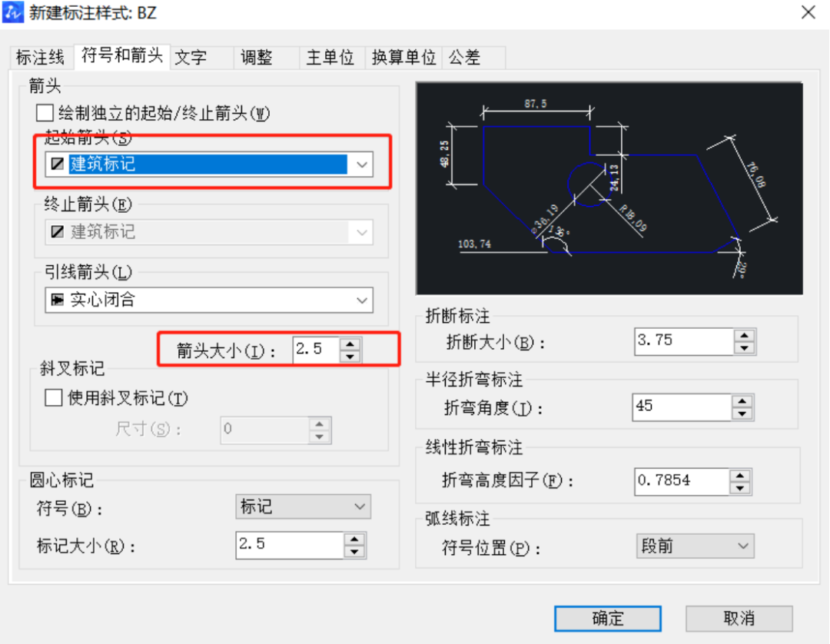Open the 引线箭头 dropdown

click(361, 300)
